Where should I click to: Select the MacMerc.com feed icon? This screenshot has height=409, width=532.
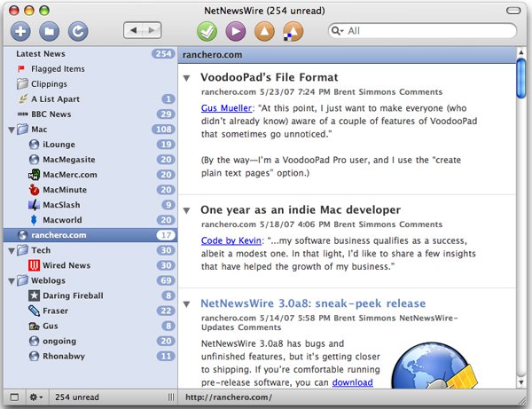34,175
